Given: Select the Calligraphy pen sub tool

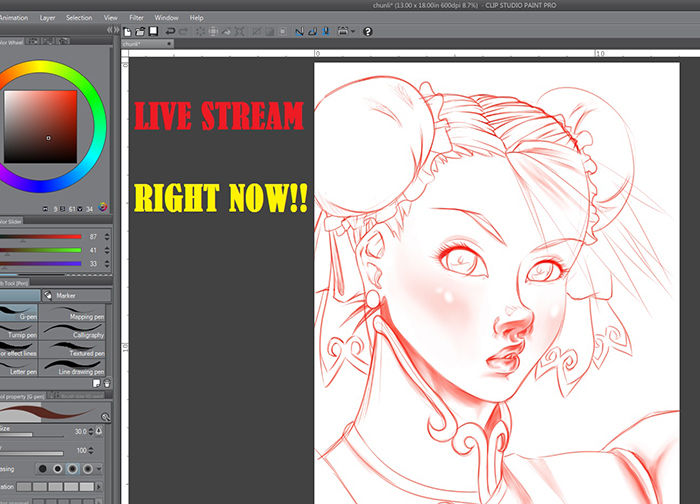Looking at the screenshot, I should click(x=72, y=331).
